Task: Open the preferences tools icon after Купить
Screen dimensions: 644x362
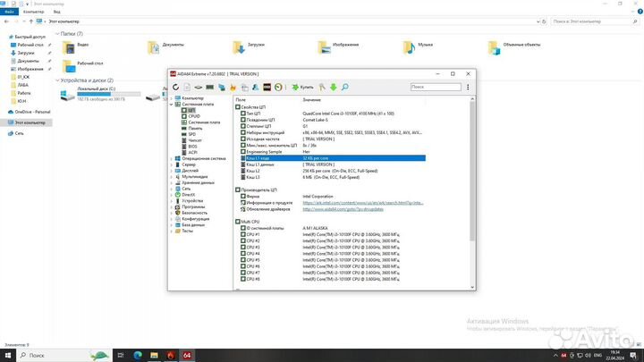Action: [322, 87]
